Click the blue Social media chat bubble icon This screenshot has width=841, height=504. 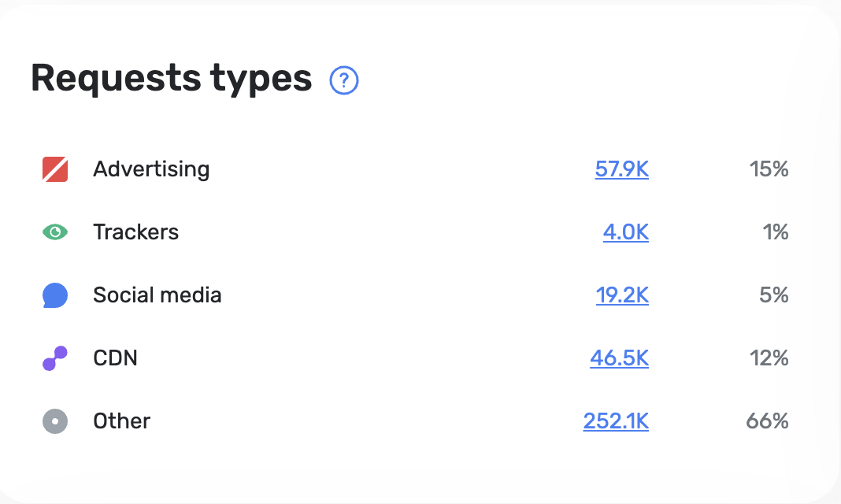pyautogui.click(x=55, y=295)
